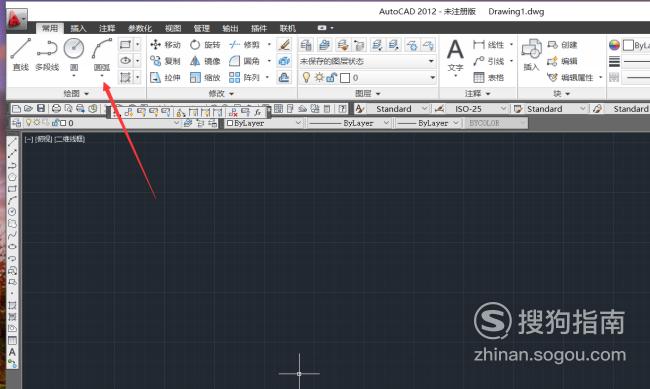650x389 pixels.
Task: Open the ribbon layer 0 dropdown
Action: pyautogui.click(x=432, y=78)
